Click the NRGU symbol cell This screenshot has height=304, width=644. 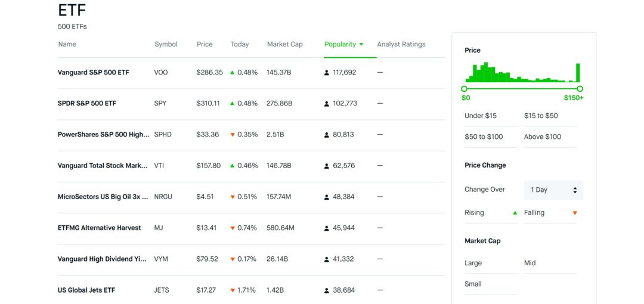pyautogui.click(x=163, y=197)
